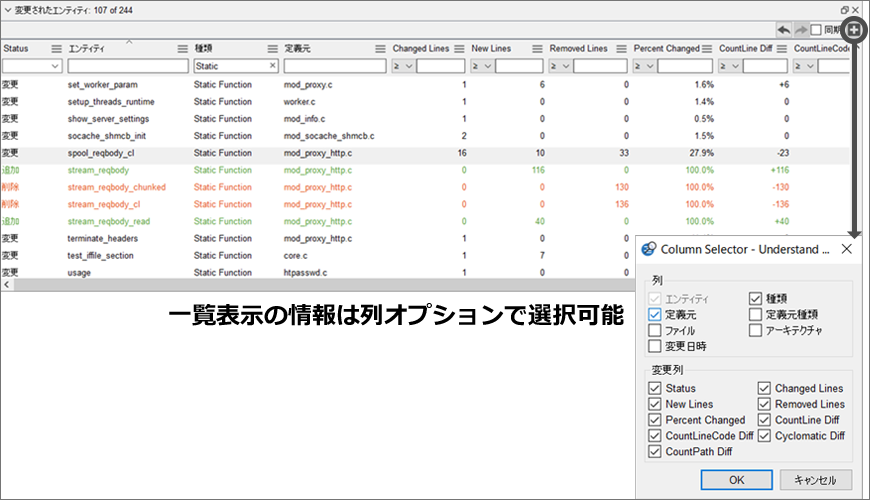The height and width of the screenshot is (500, 870).
Task: Focus the 種類 filter field containing 'Static'
Action: click(x=236, y=66)
